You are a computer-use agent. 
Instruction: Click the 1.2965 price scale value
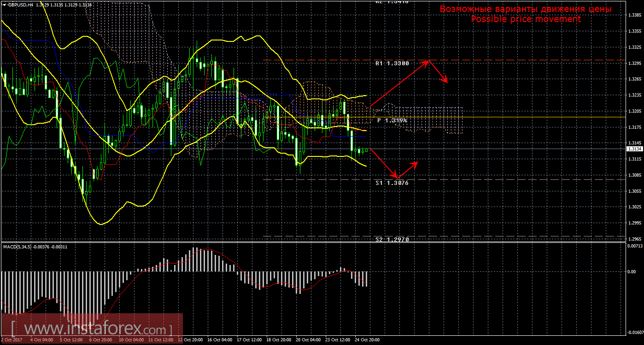pos(634,239)
